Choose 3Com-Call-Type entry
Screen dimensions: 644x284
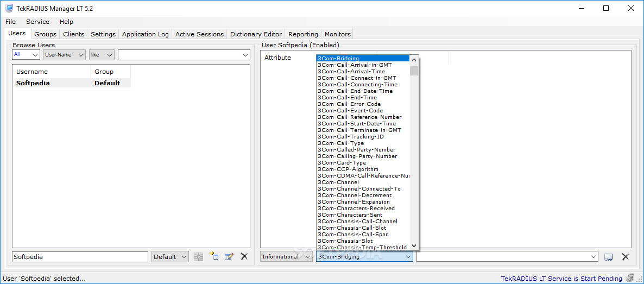click(x=363, y=143)
